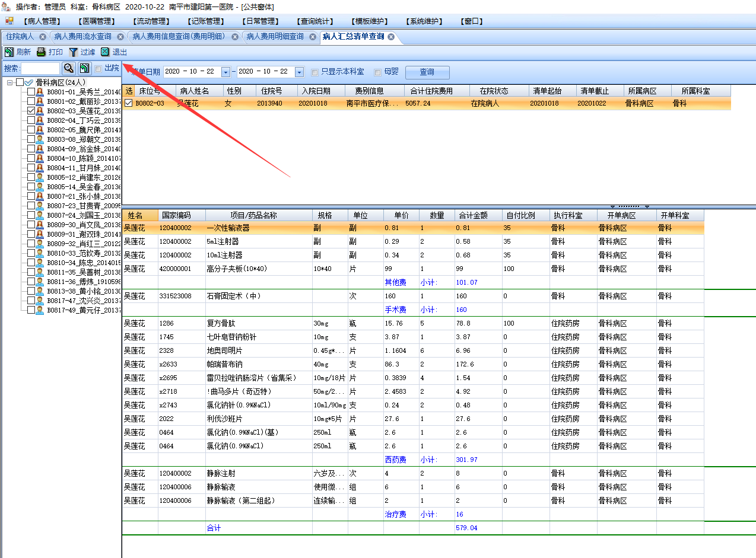756x558 pixels.
Task: Close the 住院病人 tab with its X icon
Action: 42,37
